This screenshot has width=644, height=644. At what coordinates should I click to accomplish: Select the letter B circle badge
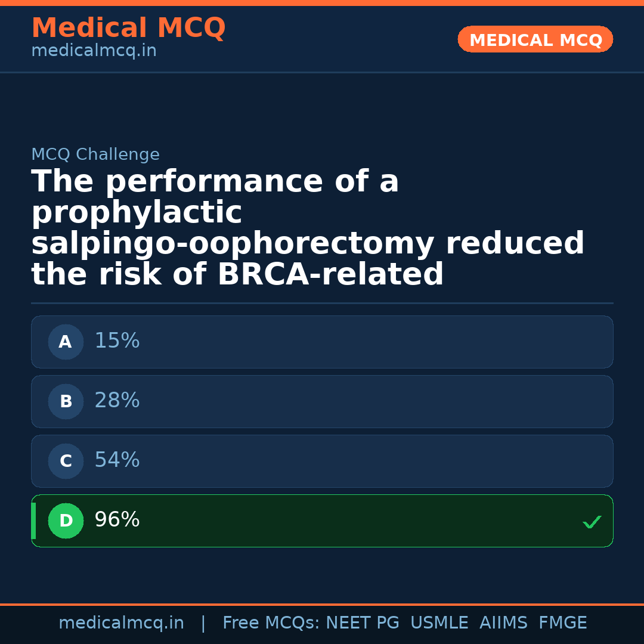(66, 402)
